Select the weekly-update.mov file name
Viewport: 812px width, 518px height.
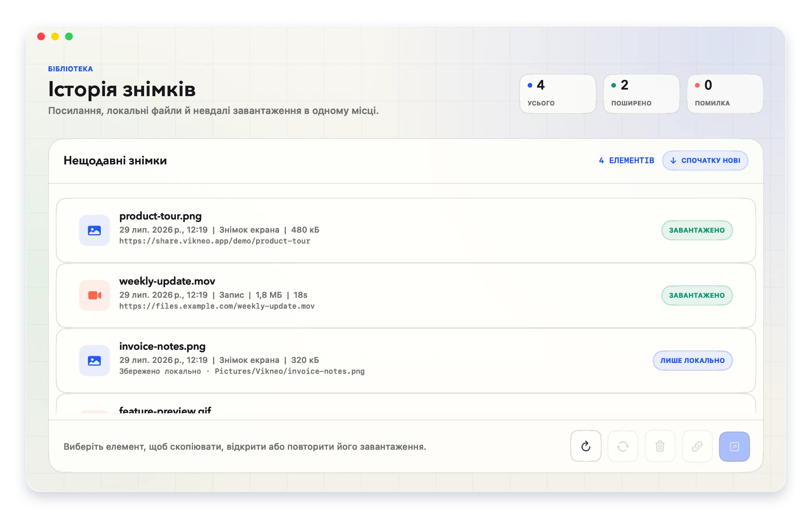click(x=167, y=281)
